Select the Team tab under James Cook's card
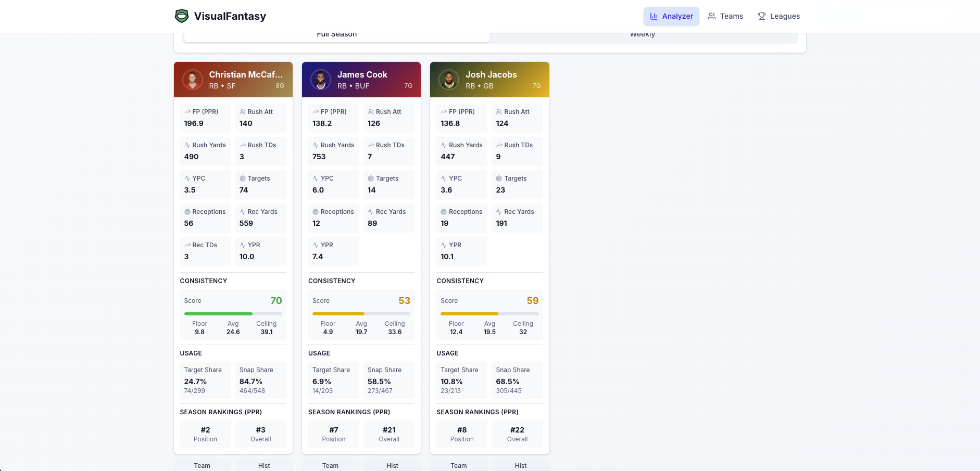Viewport: 980px width, 471px height. pyautogui.click(x=330, y=465)
